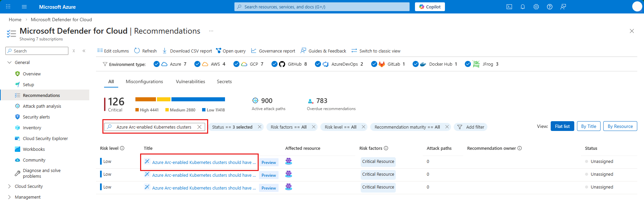This screenshot has width=644, height=205.
Task: Click Add filter
Action: tap(471, 127)
